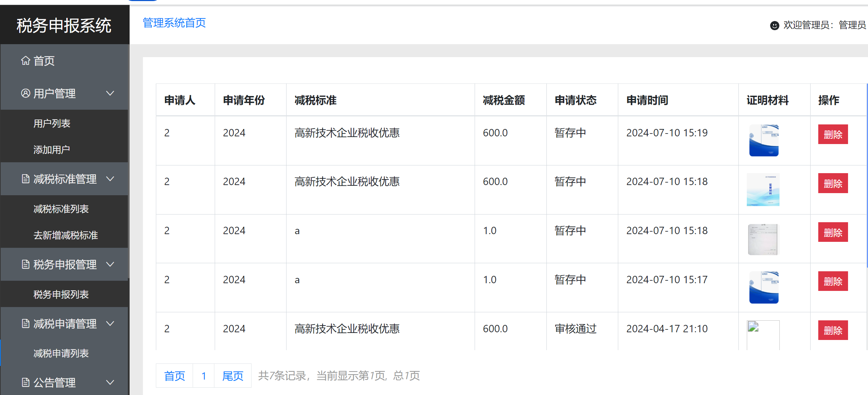Screen dimensions: 868x395
Task: Open 去新增减税标准 page
Action: click(x=65, y=235)
